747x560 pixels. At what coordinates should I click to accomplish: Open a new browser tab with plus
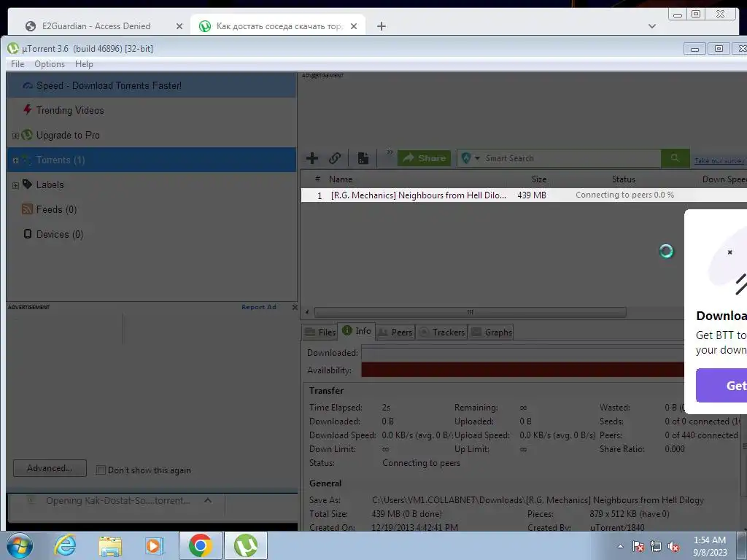pos(381,26)
